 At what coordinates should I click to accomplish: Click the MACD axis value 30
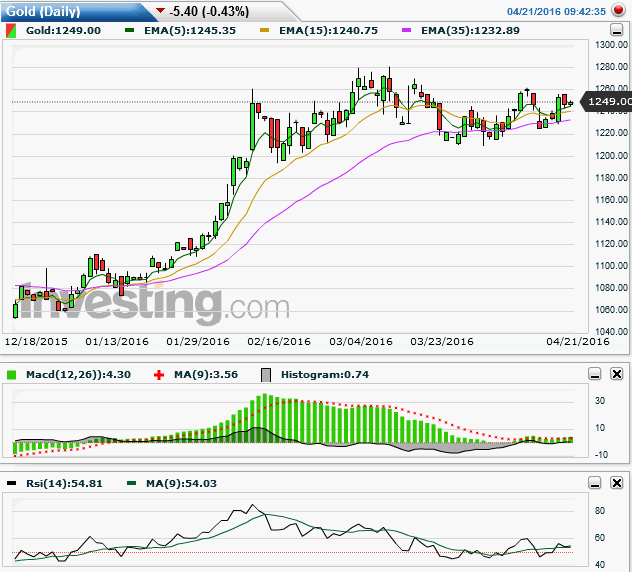600,401
